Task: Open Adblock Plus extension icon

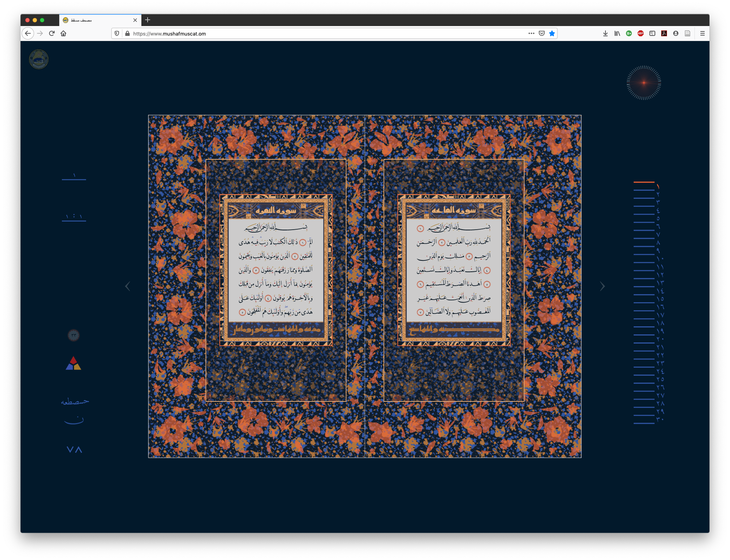Action: [640, 33]
